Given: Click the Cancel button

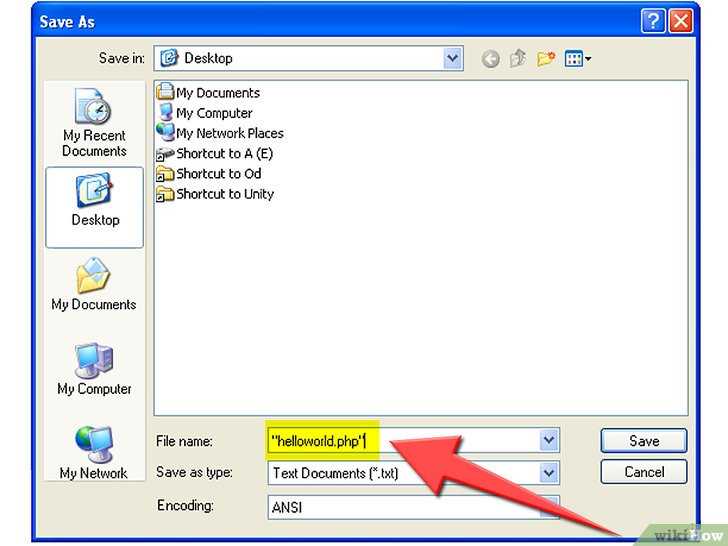Looking at the screenshot, I should pyautogui.click(x=644, y=472).
